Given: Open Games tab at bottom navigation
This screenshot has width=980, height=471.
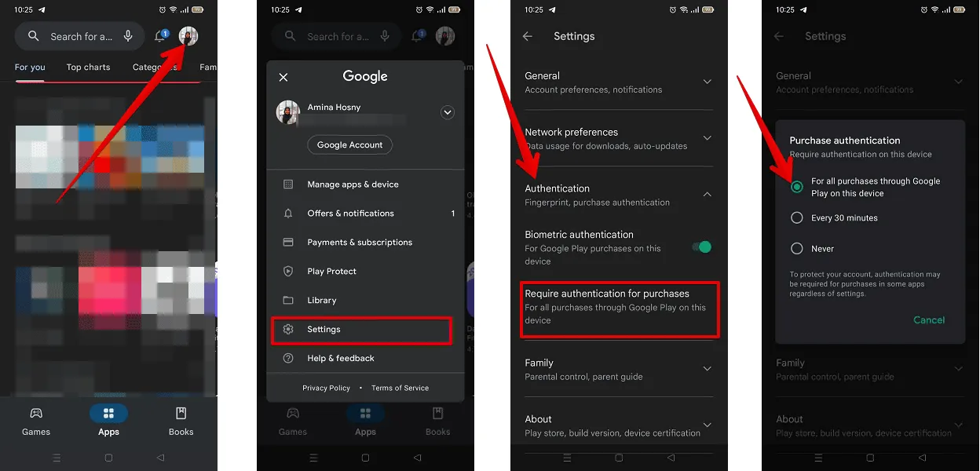Looking at the screenshot, I should click(x=36, y=422).
